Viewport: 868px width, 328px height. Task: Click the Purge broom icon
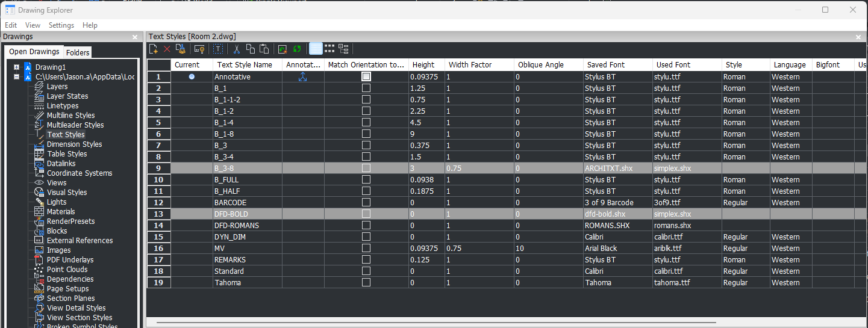[x=180, y=49]
